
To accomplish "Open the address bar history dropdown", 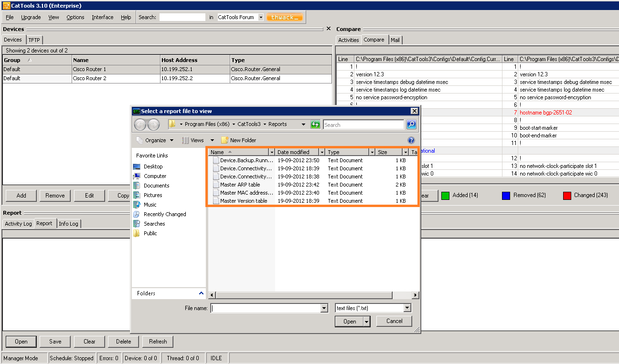I will tap(303, 125).
